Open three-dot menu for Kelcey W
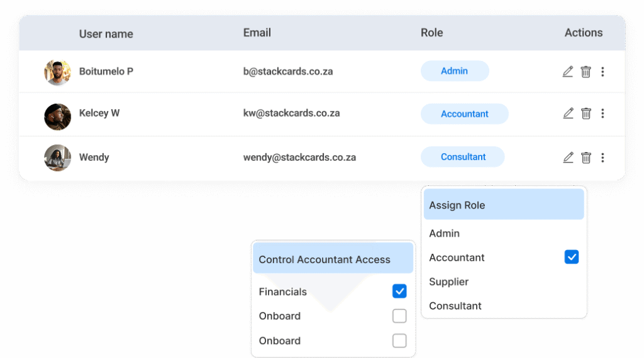Screen dimensions: 644x358 [602, 114]
